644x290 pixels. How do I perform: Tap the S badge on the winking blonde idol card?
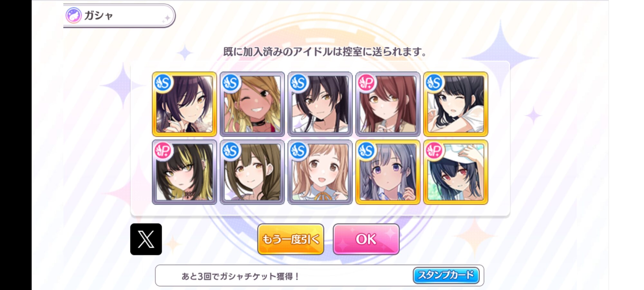231,83
